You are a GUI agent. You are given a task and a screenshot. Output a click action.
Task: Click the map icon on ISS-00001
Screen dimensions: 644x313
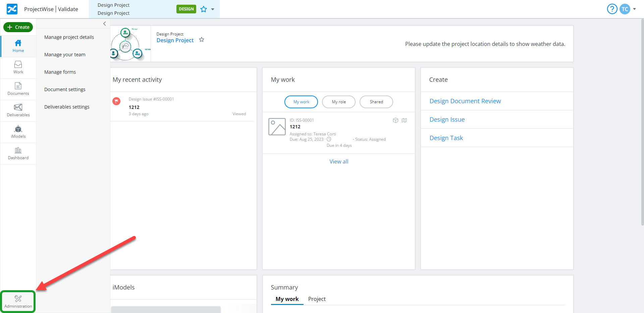click(x=404, y=120)
